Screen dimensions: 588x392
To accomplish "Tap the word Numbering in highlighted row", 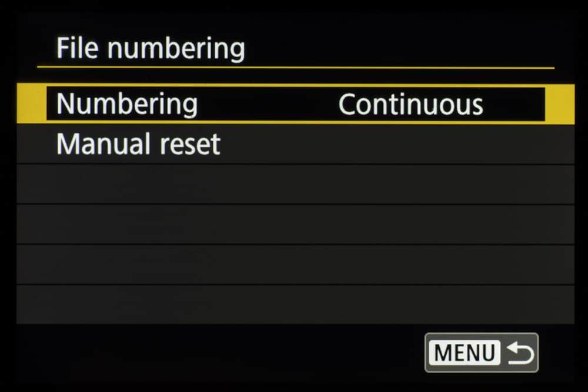I will [x=127, y=105].
